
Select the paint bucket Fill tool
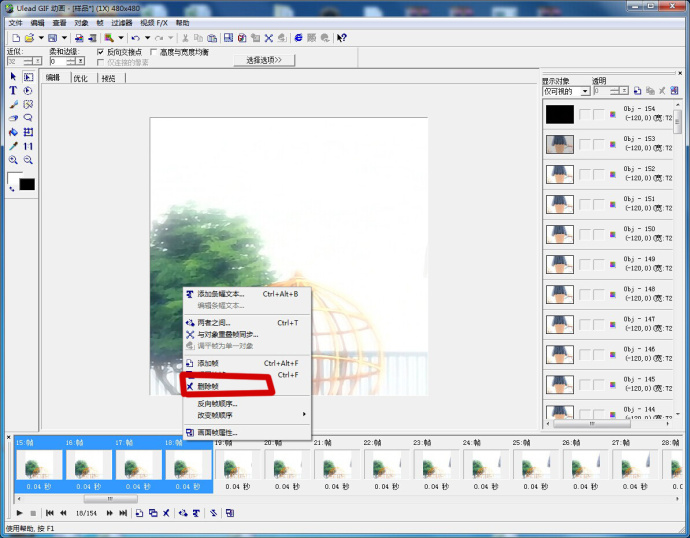click(x=13, y=132)
